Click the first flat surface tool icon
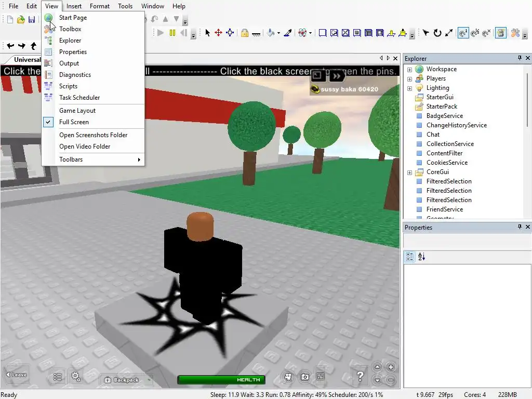Viewport: 532px width, 399px height. [x=323, y=33]
